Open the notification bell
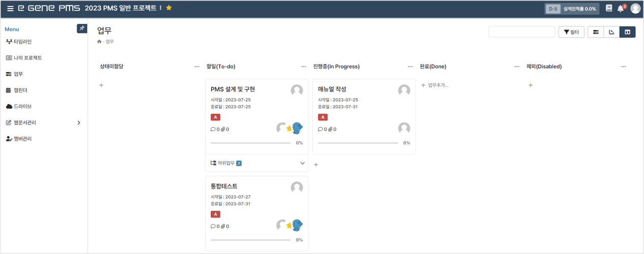This screenshot has width=644, height=254. pyautogui.click(x=620, y=9)
